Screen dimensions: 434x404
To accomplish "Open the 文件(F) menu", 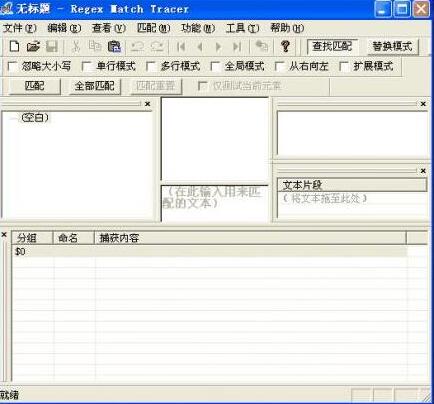I will coord(19,28).
